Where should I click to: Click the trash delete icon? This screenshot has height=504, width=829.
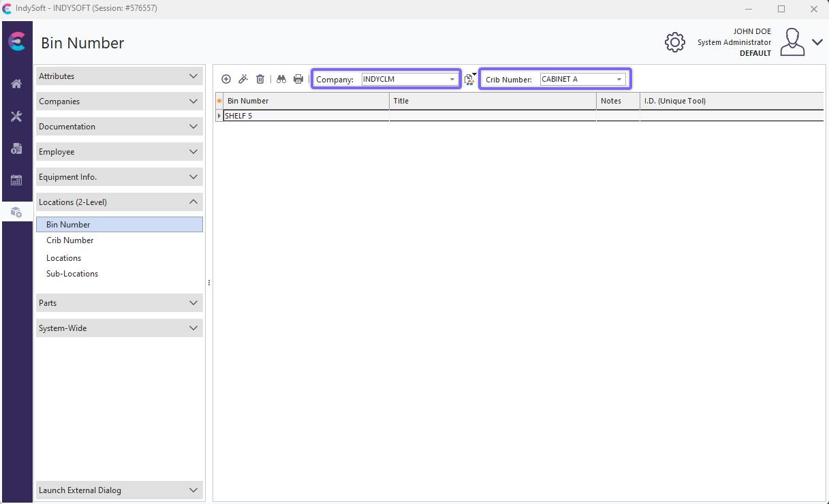tap(260, 79)
